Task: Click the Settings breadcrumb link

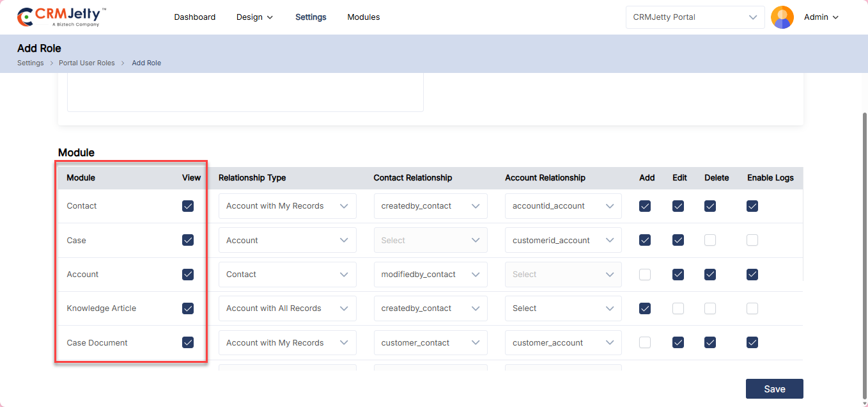Action: (x=30, y=63)
